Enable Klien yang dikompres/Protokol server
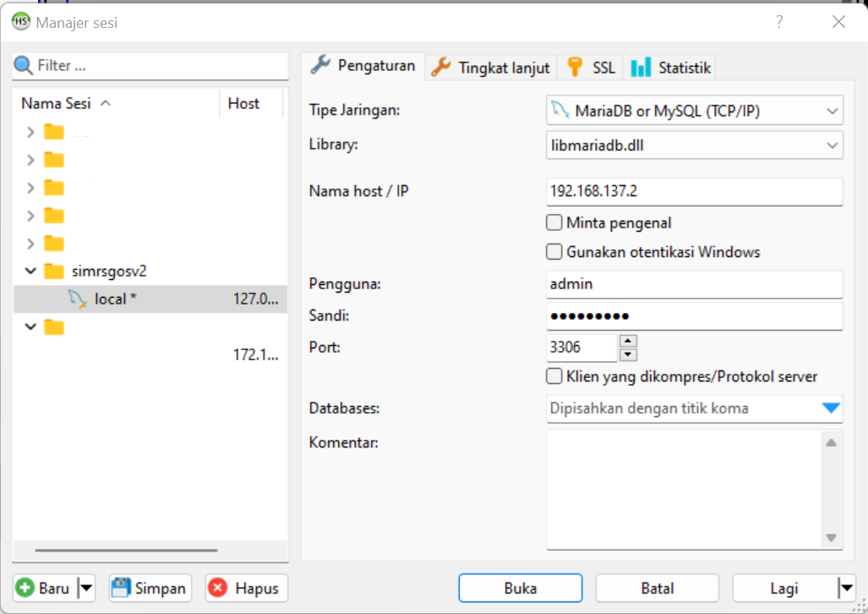This screenshot has width=868, height=614. tap(554, 376)
